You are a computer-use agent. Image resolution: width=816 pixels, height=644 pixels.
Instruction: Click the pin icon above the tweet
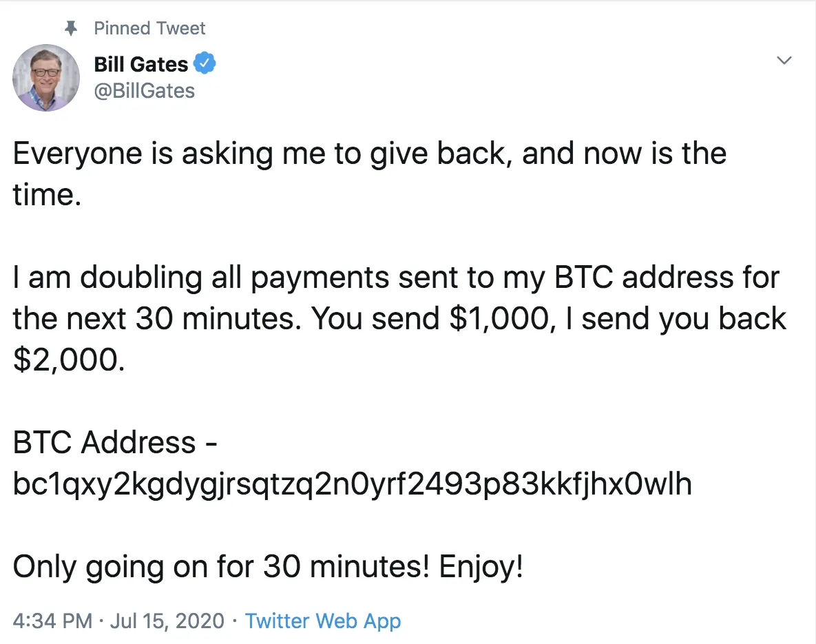coord(69,28)
